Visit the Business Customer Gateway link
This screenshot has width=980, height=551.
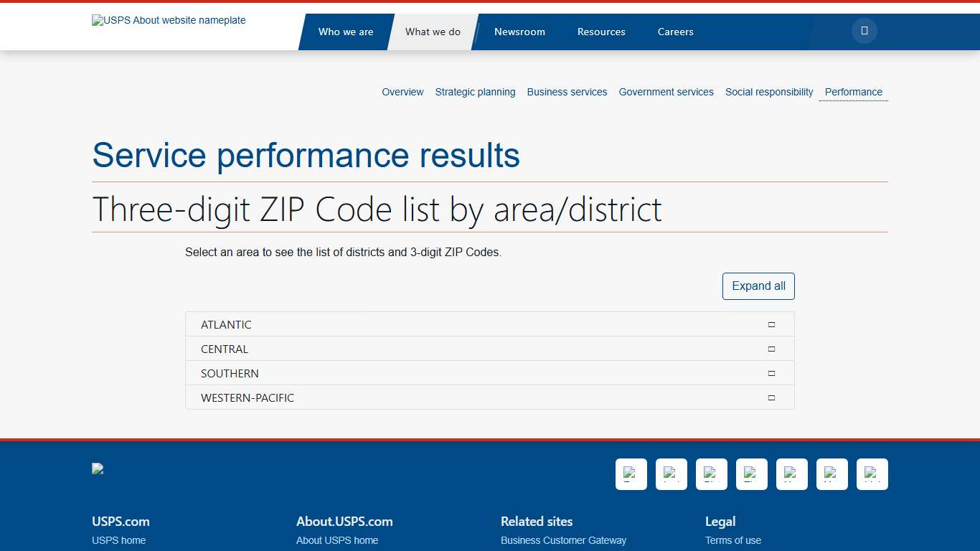(x=563, y=540)
